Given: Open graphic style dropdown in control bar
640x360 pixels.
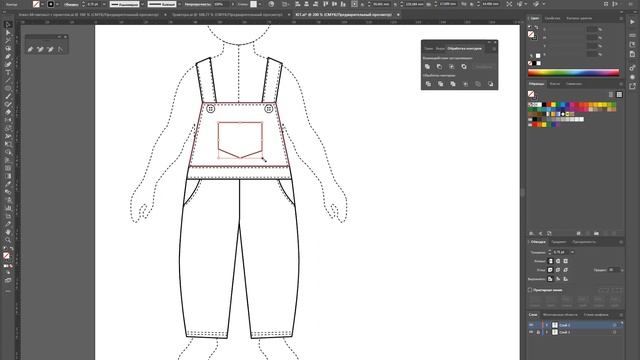Looking at the screenshot, I should [260, 4].
